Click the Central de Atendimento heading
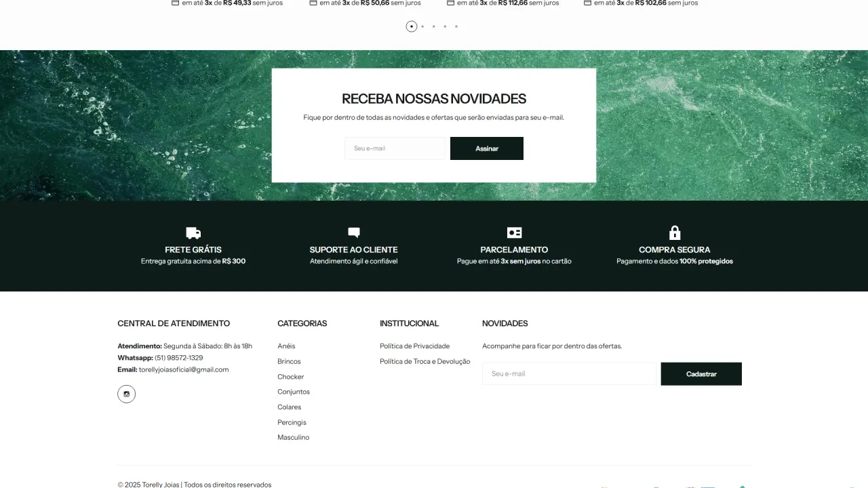 pyautogui.click(x=174, y=323)
